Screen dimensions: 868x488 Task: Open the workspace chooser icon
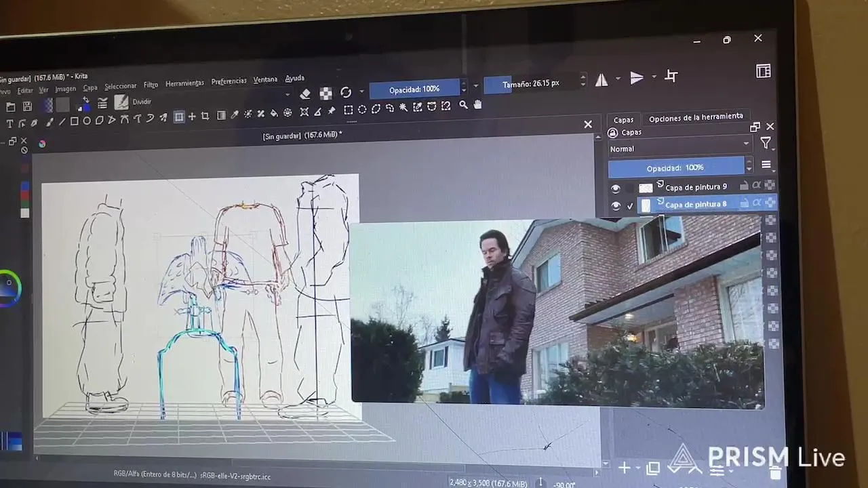[764, 71]
